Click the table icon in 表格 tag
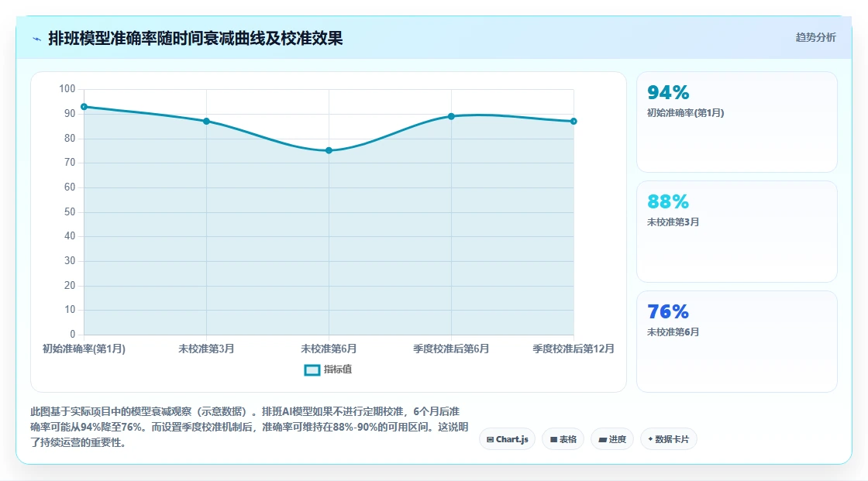Screen dimensions: 868x481 (553, 439)
